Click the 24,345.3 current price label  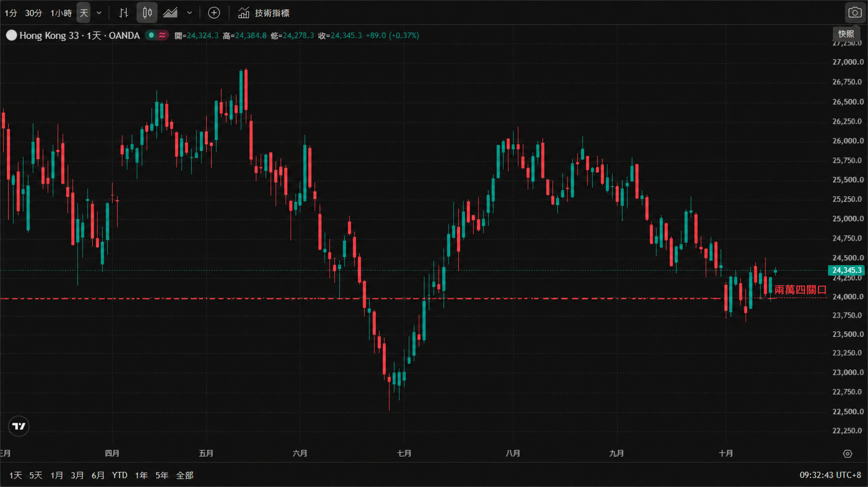point(846,270)
